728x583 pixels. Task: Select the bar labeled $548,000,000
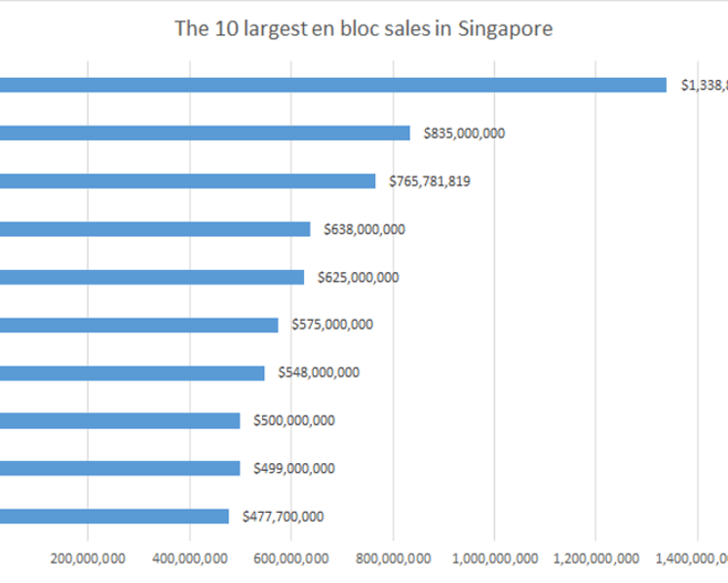click(133, 373)
